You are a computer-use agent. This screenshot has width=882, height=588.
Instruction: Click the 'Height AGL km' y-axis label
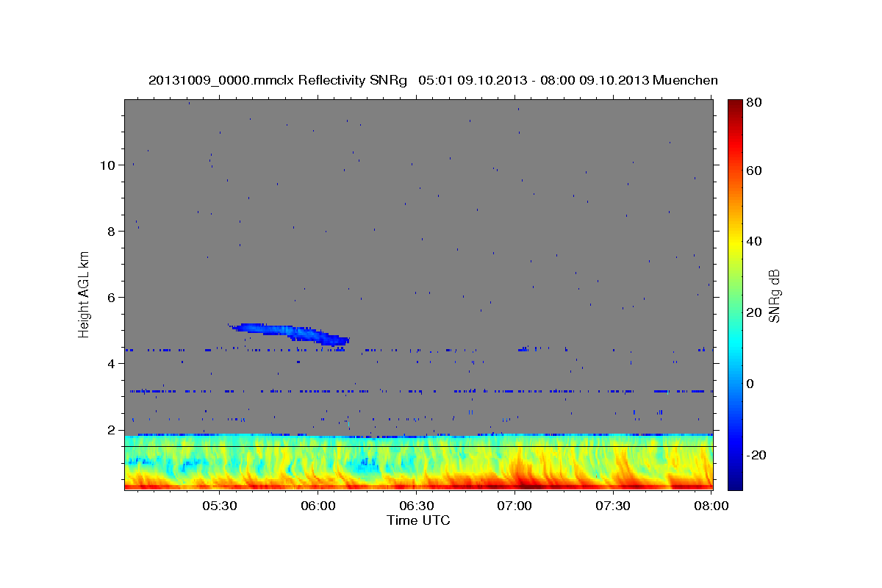pos(85,295)
